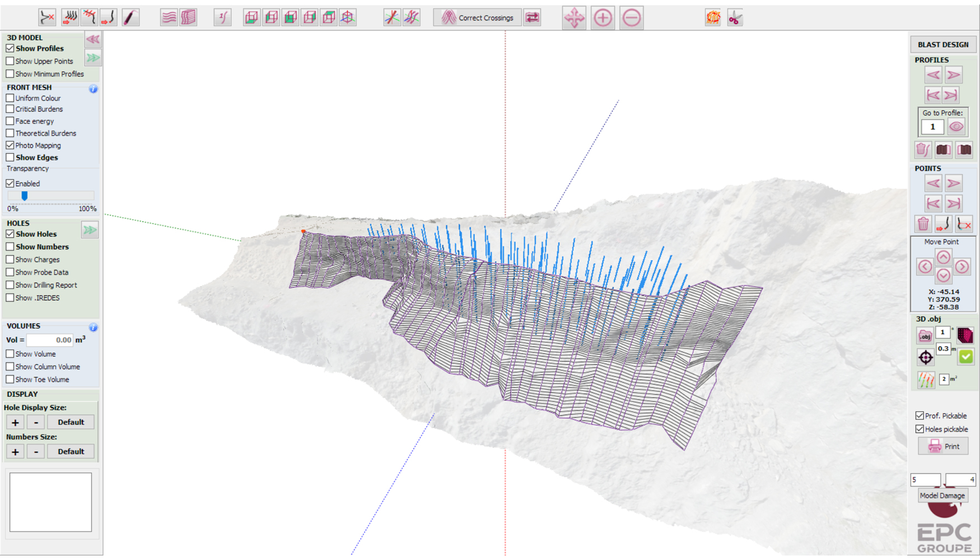Click the 3D axes cube view icon

point(348,17)
